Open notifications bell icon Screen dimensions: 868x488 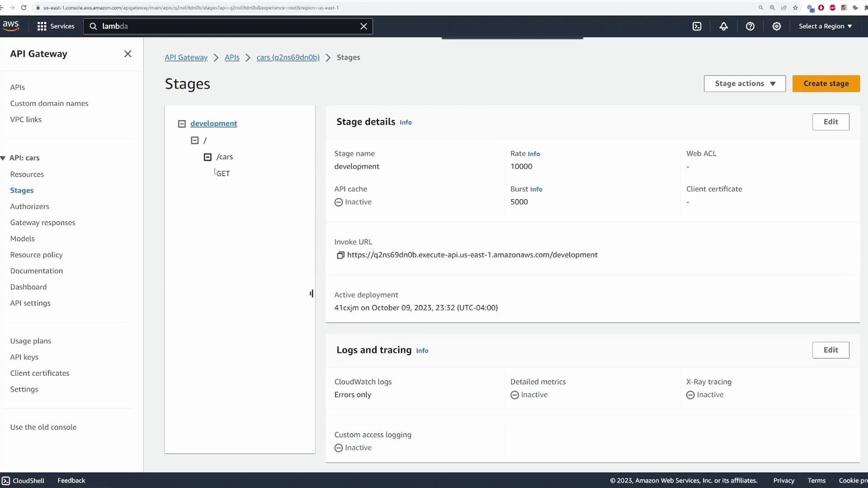click(724, 26)
